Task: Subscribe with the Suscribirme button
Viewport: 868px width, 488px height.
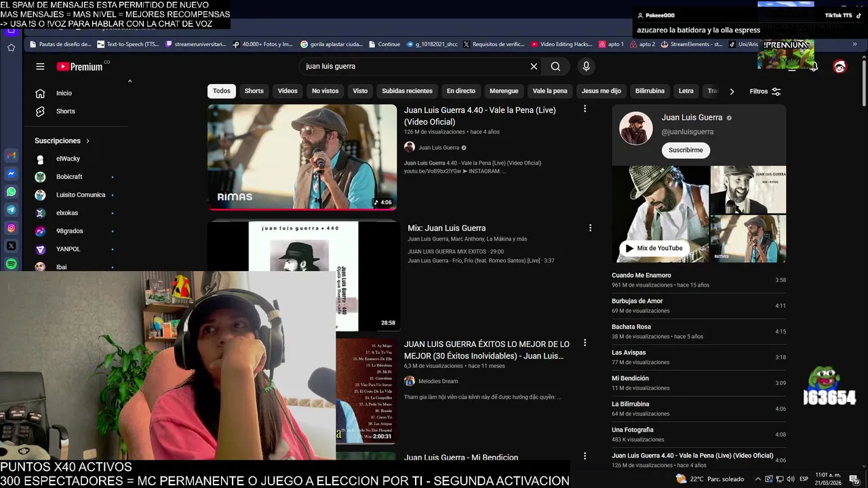Action: tap(686, 150)
